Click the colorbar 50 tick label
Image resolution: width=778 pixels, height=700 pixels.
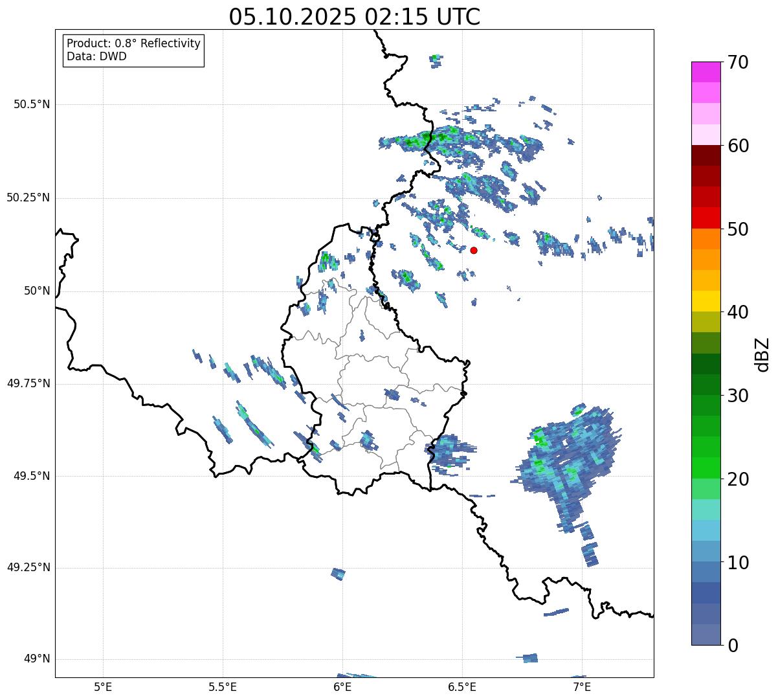pyautogui.click(x=738, y=229)
